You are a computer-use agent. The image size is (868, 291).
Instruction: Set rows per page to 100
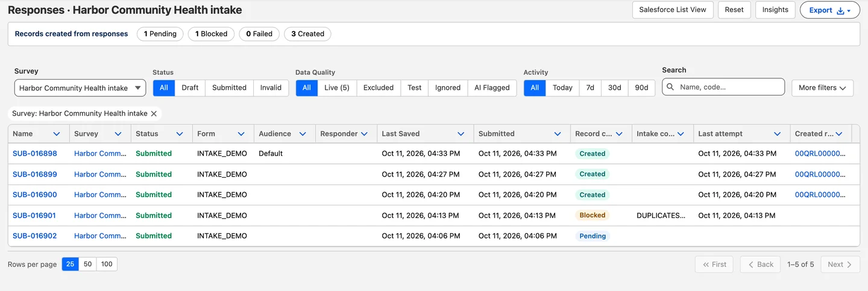107,264
